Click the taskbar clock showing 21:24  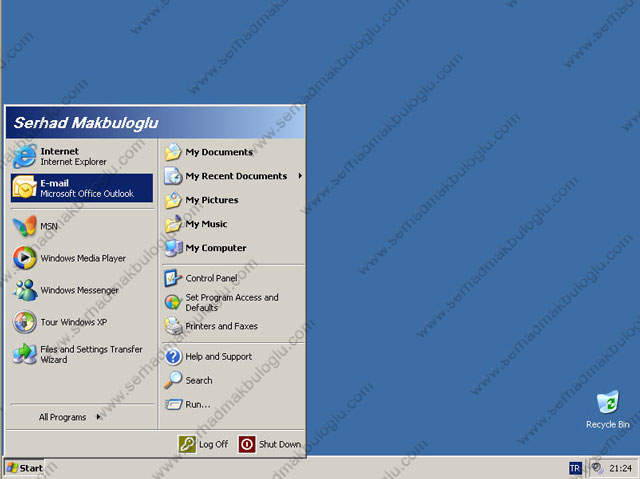620,468
